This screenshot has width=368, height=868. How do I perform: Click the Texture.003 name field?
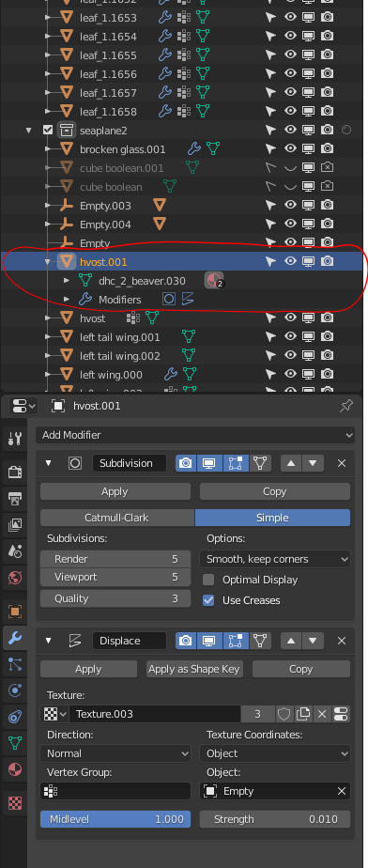(155, 714)
